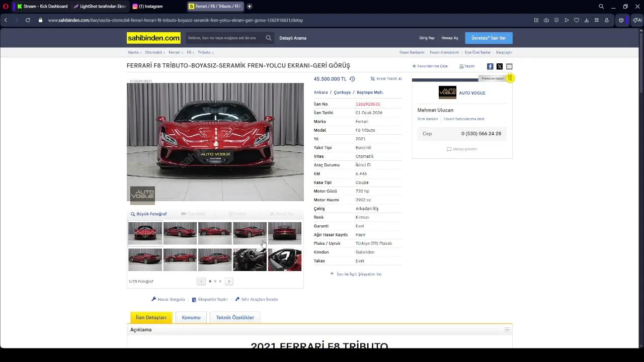Open the Karşılaştır compare link
This screenshot has height=362, width=644.
[504, 52]
